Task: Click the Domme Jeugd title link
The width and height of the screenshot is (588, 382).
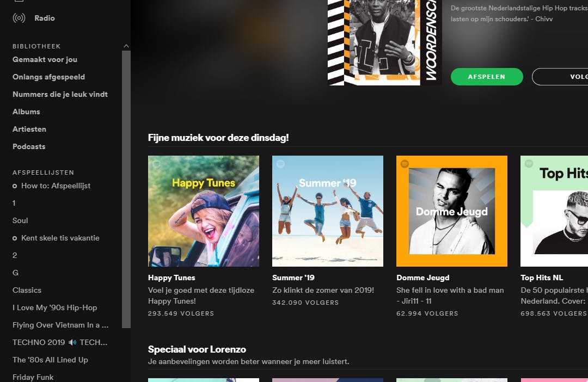Action: [423, 278]
